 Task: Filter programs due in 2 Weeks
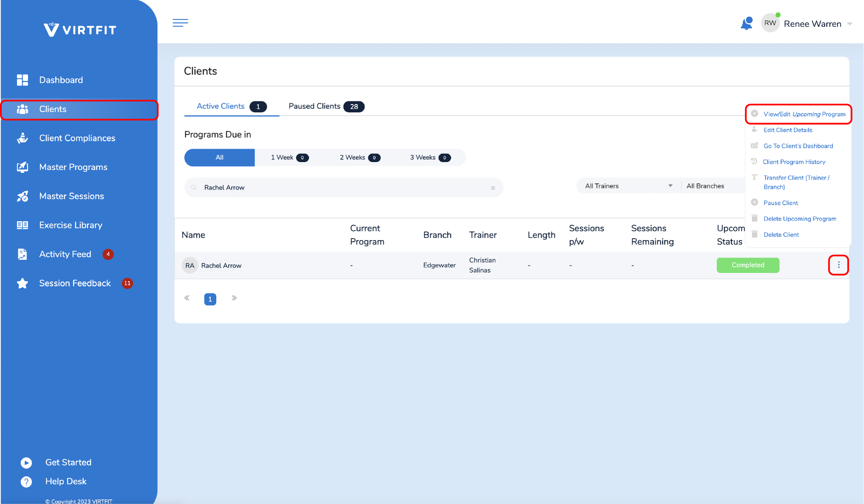(x=360, y=157)
